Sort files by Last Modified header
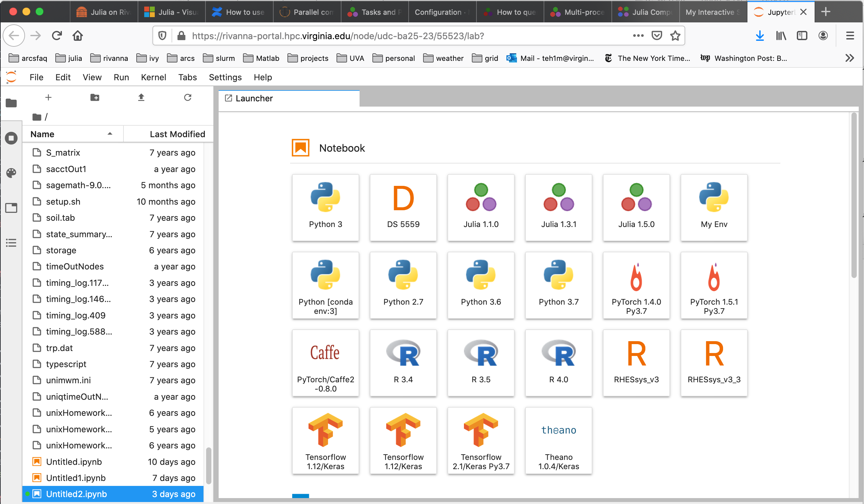The width and height of the screenshot is (864, 504). (177, 134)
